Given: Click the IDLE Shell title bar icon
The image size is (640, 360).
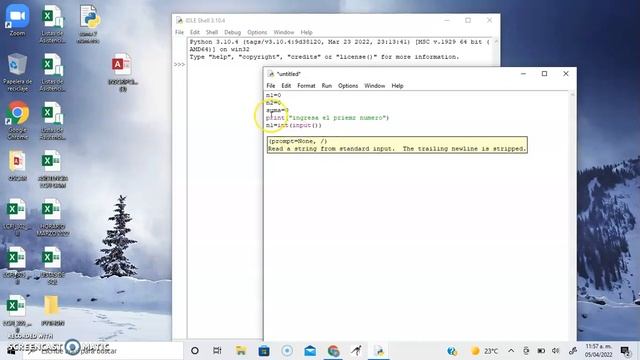Looking at the screenshot, I should [x=179, y=20].
